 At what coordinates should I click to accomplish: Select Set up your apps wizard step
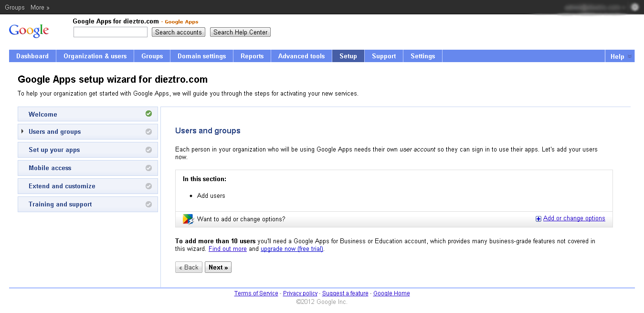coord(54,150)
